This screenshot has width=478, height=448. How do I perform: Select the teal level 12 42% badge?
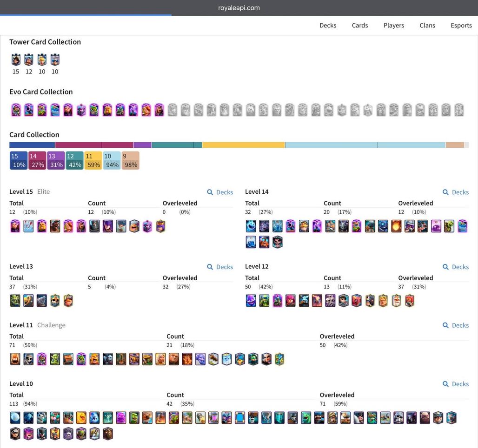point(75,160)
